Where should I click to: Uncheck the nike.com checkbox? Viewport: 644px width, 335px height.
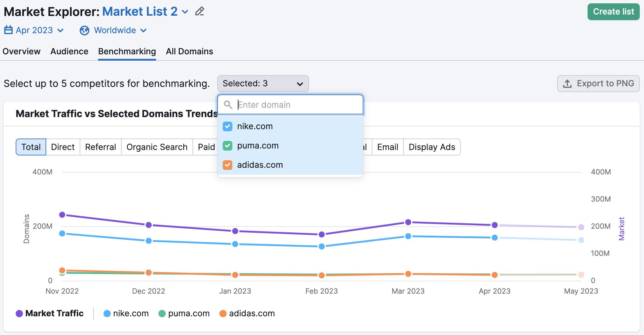228,126
